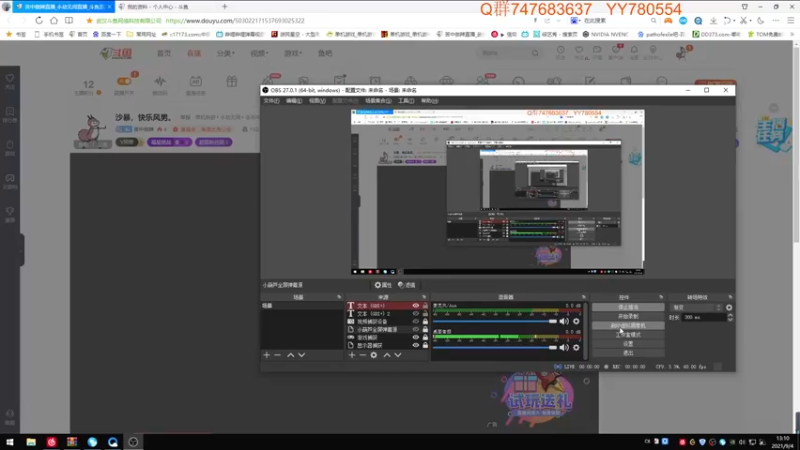Click the 退出 button in OBS controls
This screenshot has height=450, width=800.
click(x=628, y=353)
